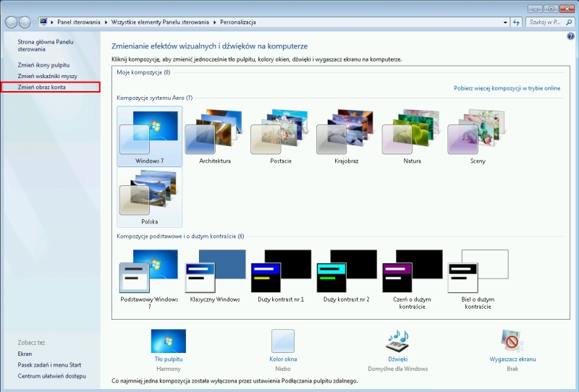This screenshot has width=579, height=392.
Task: Go to Strona główna Panelu sterowania
Action: 46,46
